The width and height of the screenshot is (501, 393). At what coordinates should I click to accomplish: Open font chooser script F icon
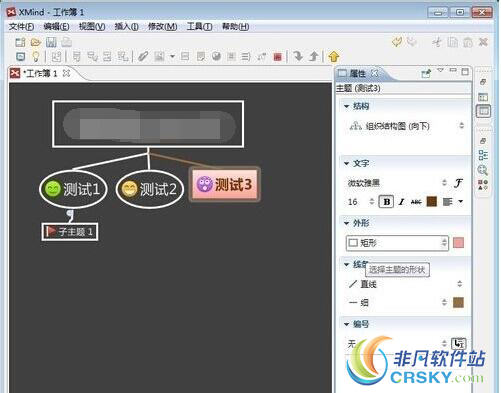pyautogui.click(x=459, y=183)
